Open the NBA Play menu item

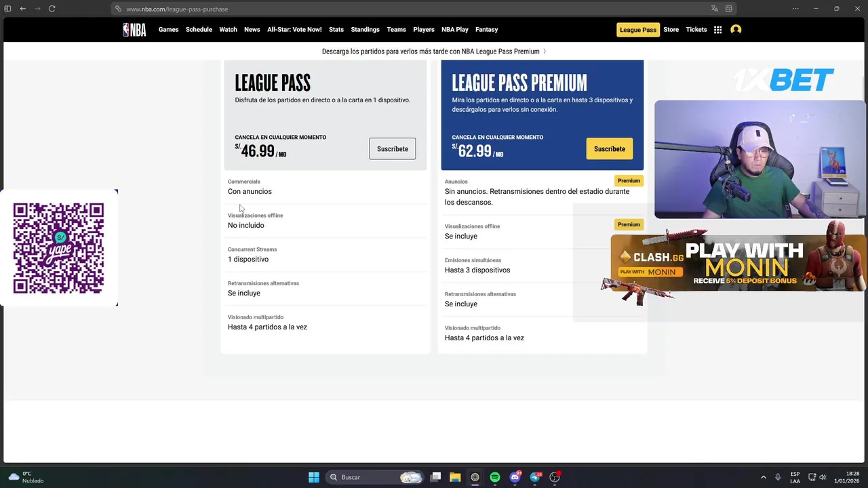[455, 30]
